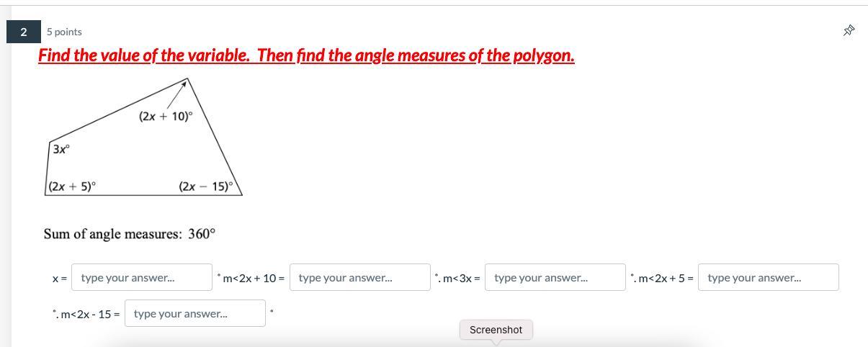The width and height of the screenshot is (868, 347).
Task: Click the 'Sum of angle measures: 360°' text
Action: tap(130, 234)
